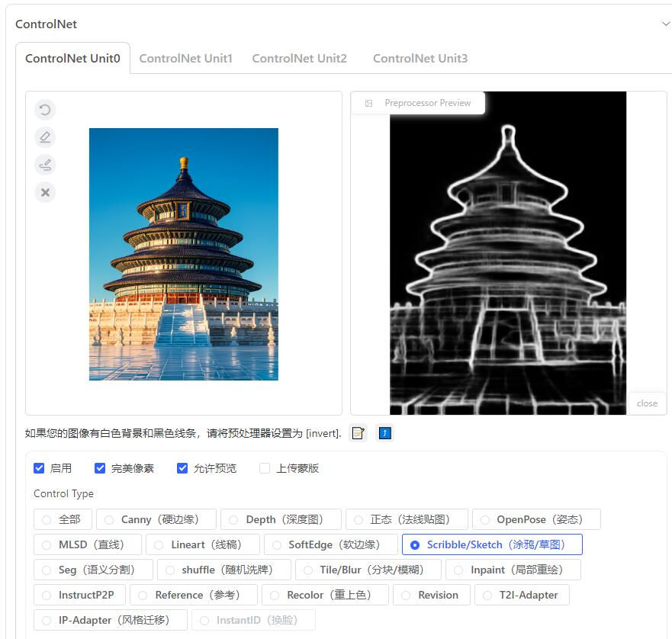Click the Preprocessor Preview image icon

coord(369,103)
